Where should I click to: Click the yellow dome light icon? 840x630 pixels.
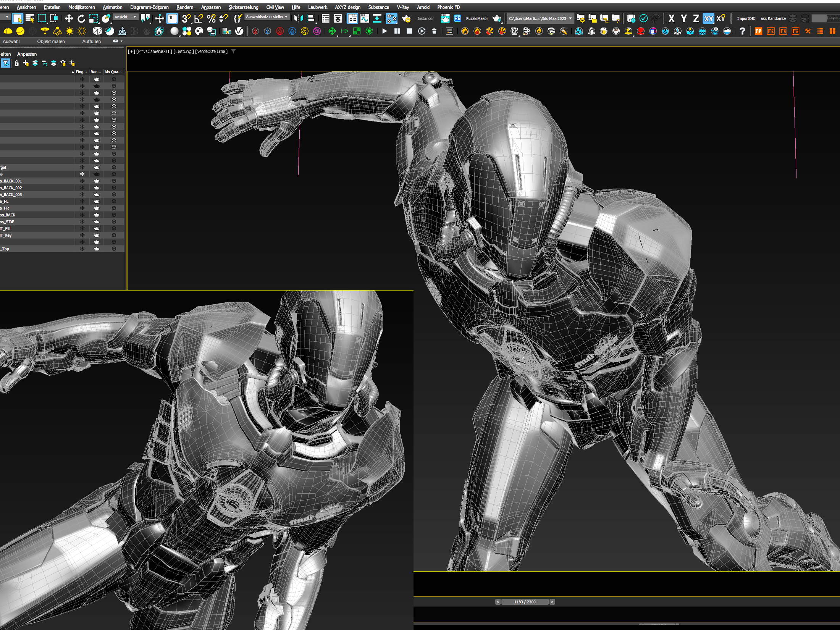8,31
